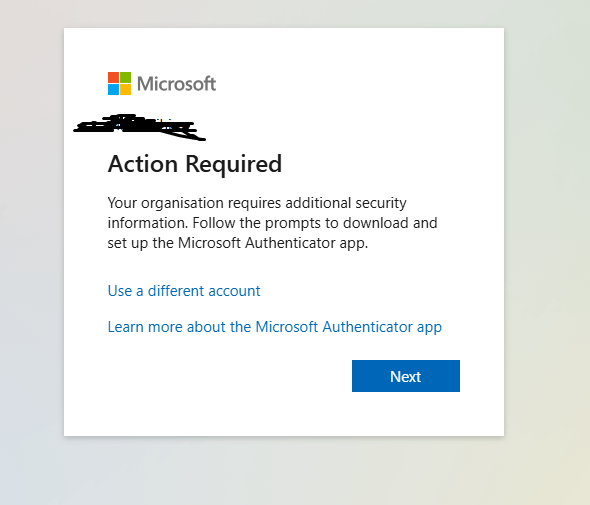Click the Next button
The image size is (590, 505).
(x=406, y=376)
